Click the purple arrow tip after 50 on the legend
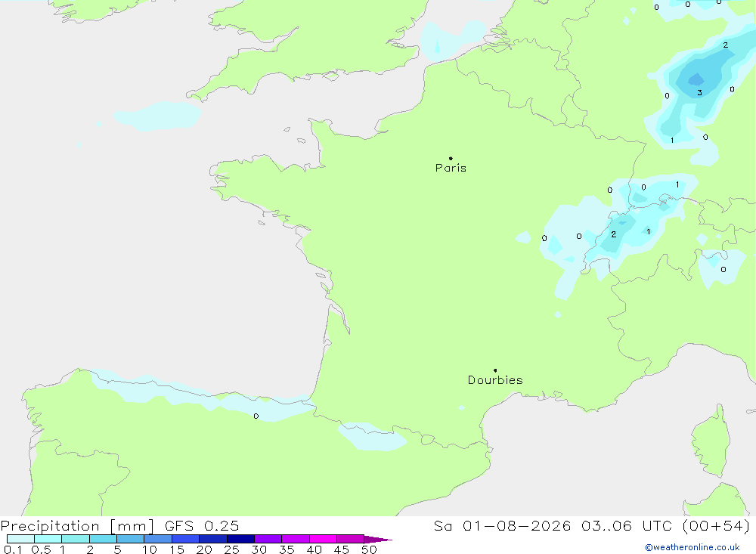Viewport: 756px width, 554px height. coord(378,540)
